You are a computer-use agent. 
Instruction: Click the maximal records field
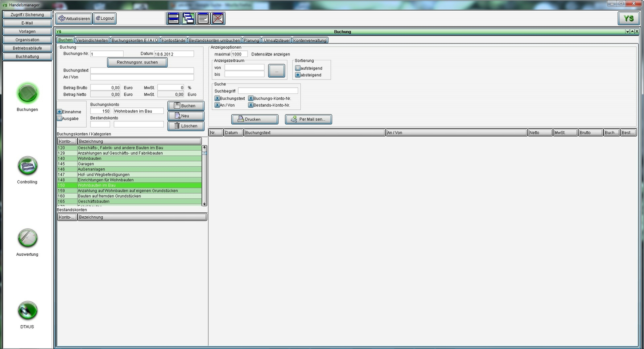click(x=239, y=54)
